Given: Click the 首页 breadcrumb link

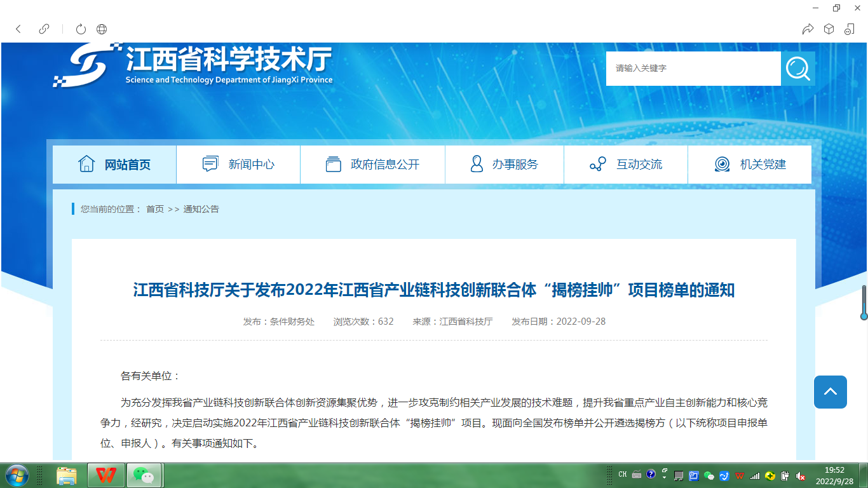Looking at the screenshot, I should coord(155,209).
